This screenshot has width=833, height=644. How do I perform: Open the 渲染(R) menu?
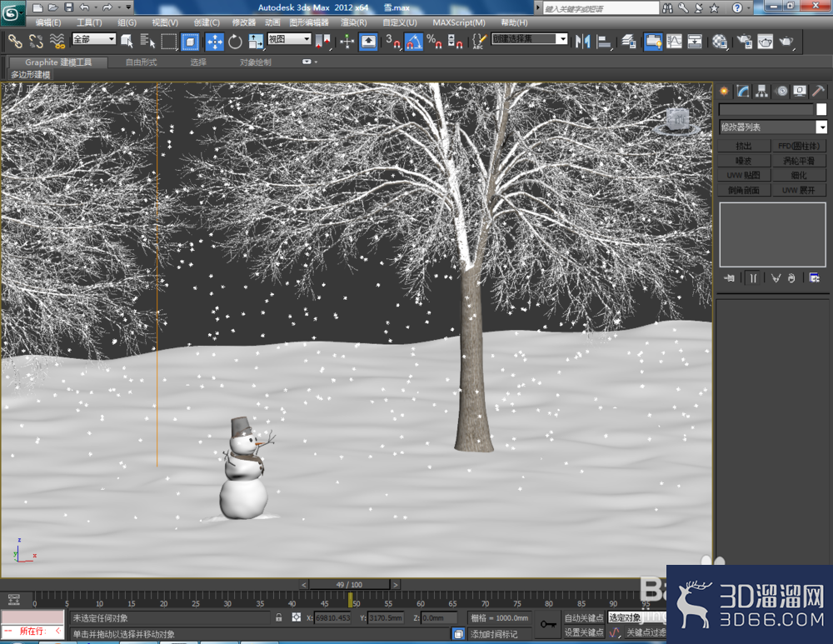click(x=354, y=22)
